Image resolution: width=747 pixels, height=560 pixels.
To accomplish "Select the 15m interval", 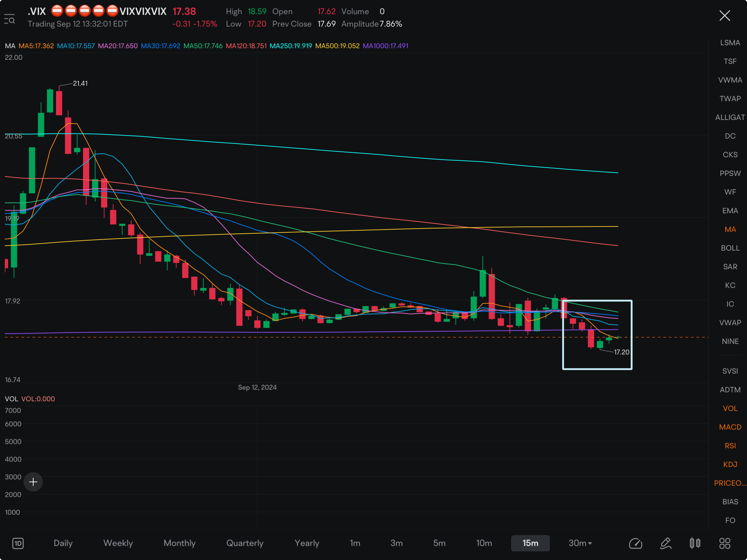I will click(x=530, y=543).
